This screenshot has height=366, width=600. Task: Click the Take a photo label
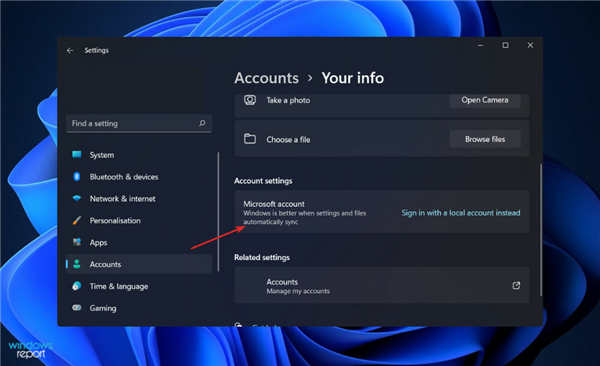tap(288, 100)
